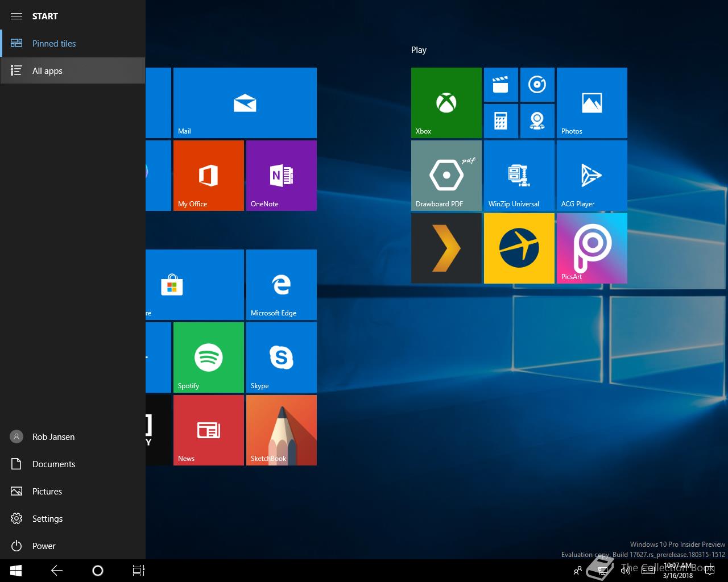
Task: Open Task View on the taskbar
Action: point(139,571)
